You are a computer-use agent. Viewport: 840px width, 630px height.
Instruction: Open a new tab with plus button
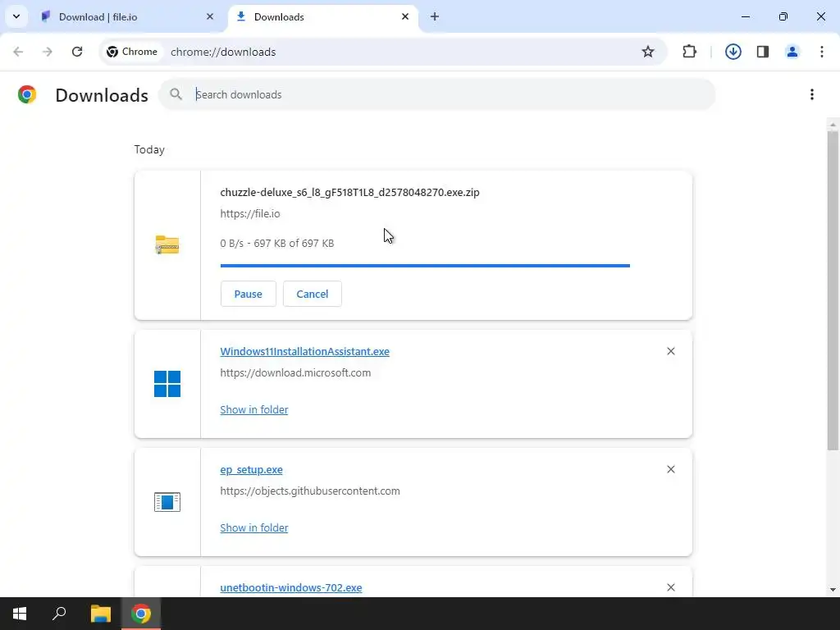tap(435, 16)
